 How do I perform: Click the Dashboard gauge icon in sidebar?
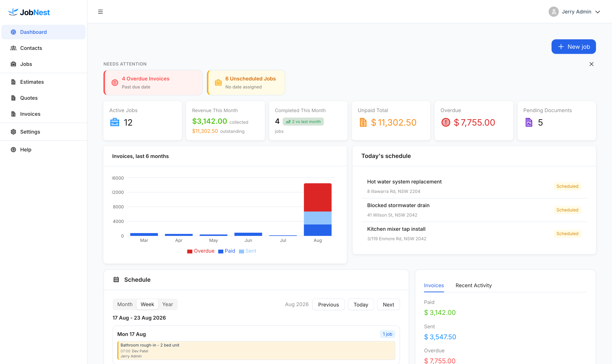(x=13, y=32)
